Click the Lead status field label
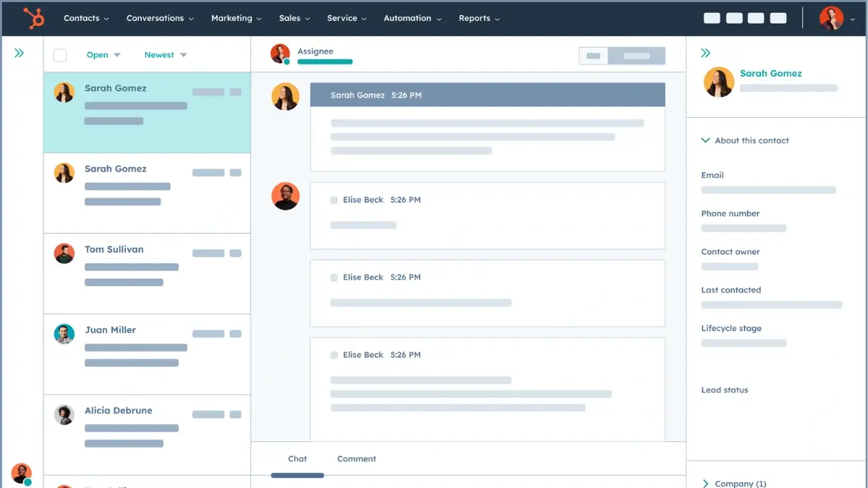This screenshot has width=868, height=488. click(x=725, y=390)
